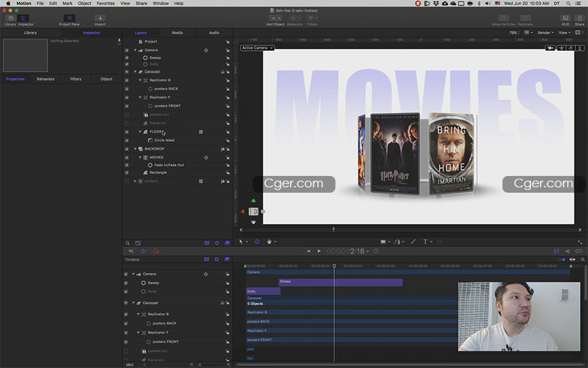Enable the frame src layer checkbox
This screenshot has height=368, width=588.
[127, 124]
